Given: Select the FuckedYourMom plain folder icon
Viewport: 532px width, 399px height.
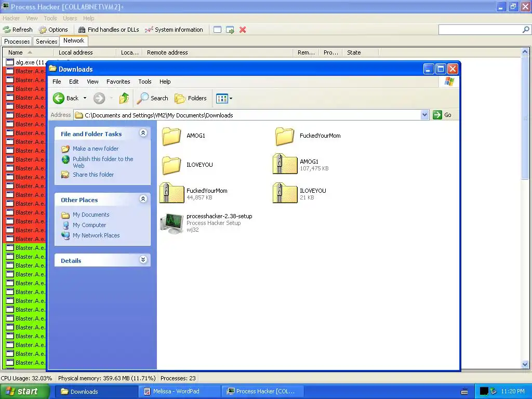Looking at the screenshot, I should 284,136.
